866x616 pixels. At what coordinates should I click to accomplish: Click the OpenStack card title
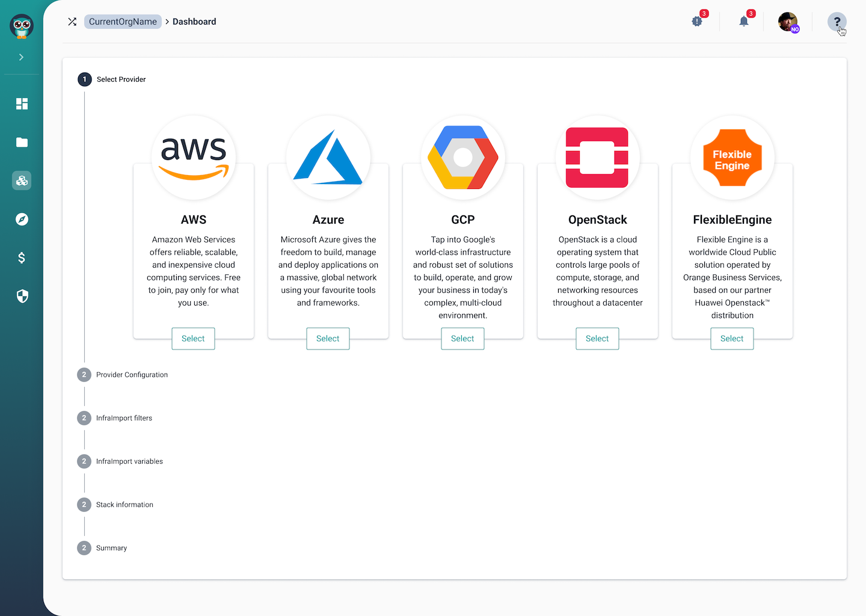tap(598, 220)
